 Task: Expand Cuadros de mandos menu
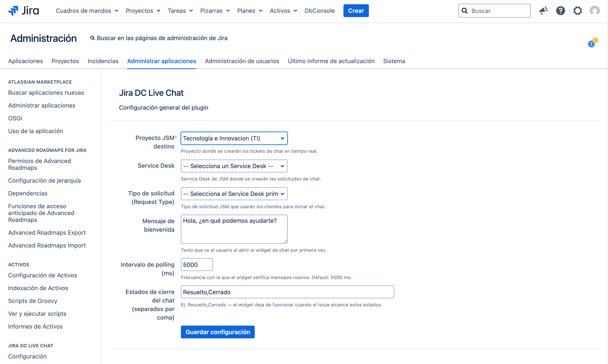point(87,10)
